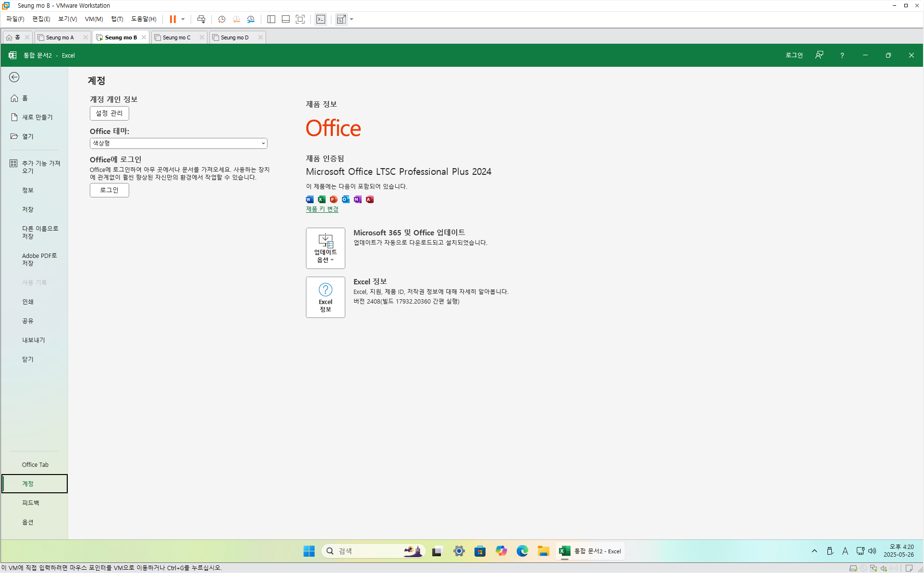The image size is (924, 573).
Task: Click the Access icon in product info
Action: [x=370, y=199]
